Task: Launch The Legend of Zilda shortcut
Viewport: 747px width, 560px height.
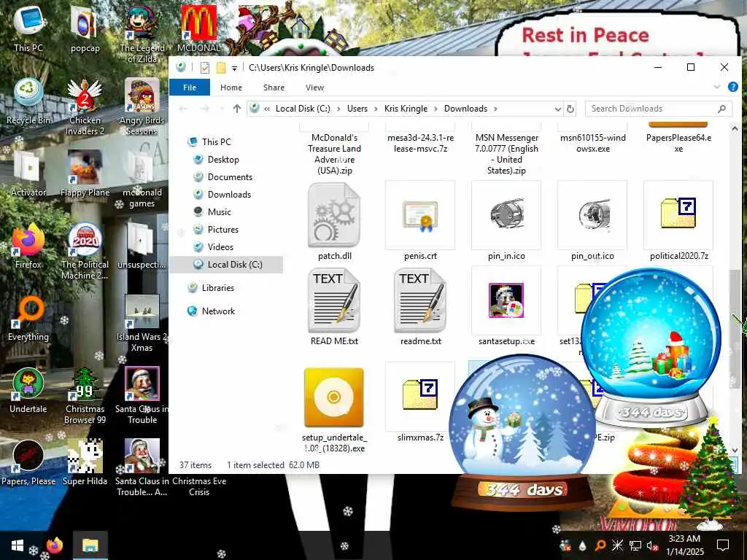Action: 142,34
